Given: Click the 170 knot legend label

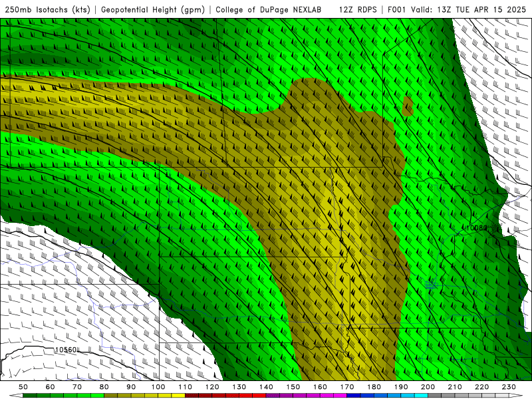Looking at the screenshot, I should [x=346, y=387].
